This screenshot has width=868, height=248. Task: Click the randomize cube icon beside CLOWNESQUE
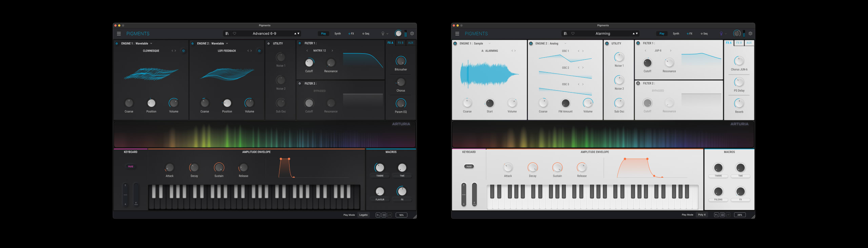(x=183, y=51)
